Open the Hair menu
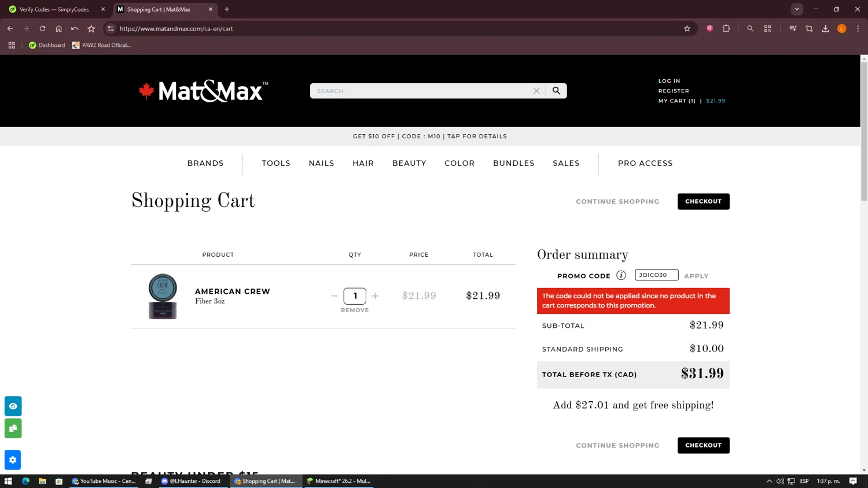This screenshot has width=868, height=488. coord(363,164)
